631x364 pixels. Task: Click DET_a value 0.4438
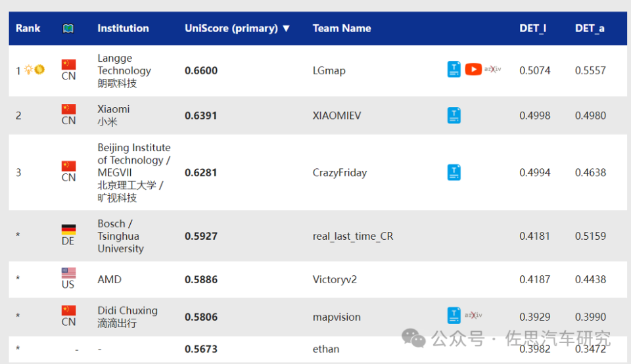pos(590,279)
